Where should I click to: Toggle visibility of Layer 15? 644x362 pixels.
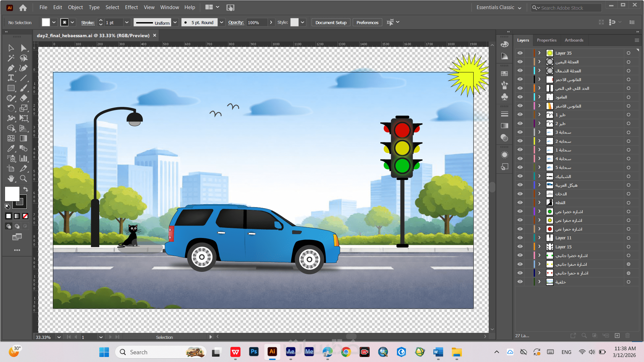pyautogui.click(x=520, y=247)
